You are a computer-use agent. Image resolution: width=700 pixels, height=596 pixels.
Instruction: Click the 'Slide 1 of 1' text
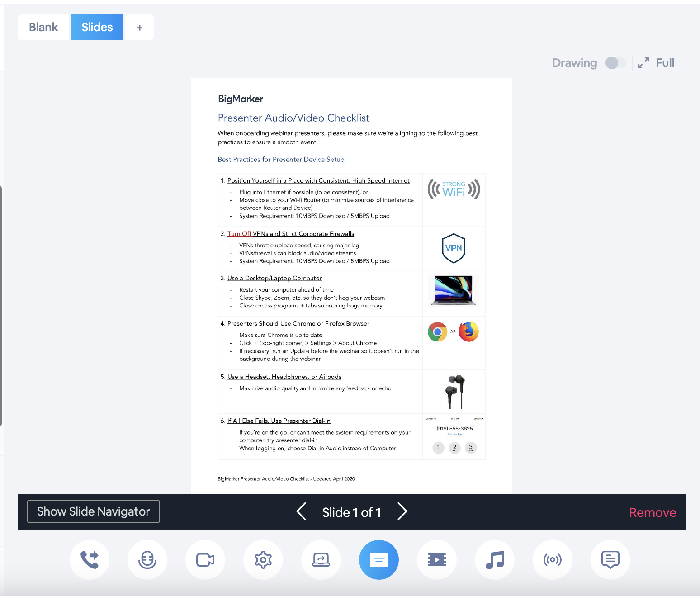point(352,512)
